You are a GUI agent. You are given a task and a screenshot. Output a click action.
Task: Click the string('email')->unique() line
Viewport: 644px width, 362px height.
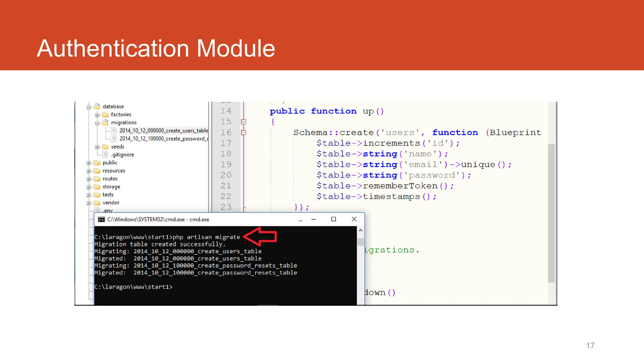pos(414,165)
